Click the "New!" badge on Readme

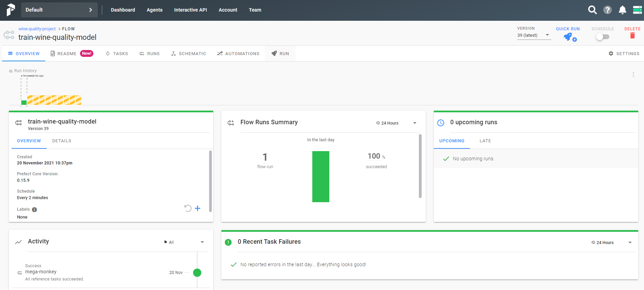coord(87,53)
